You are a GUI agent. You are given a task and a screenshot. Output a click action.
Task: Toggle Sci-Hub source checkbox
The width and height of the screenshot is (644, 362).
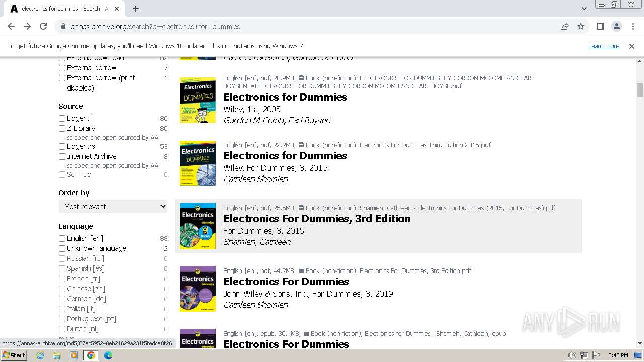62,174
